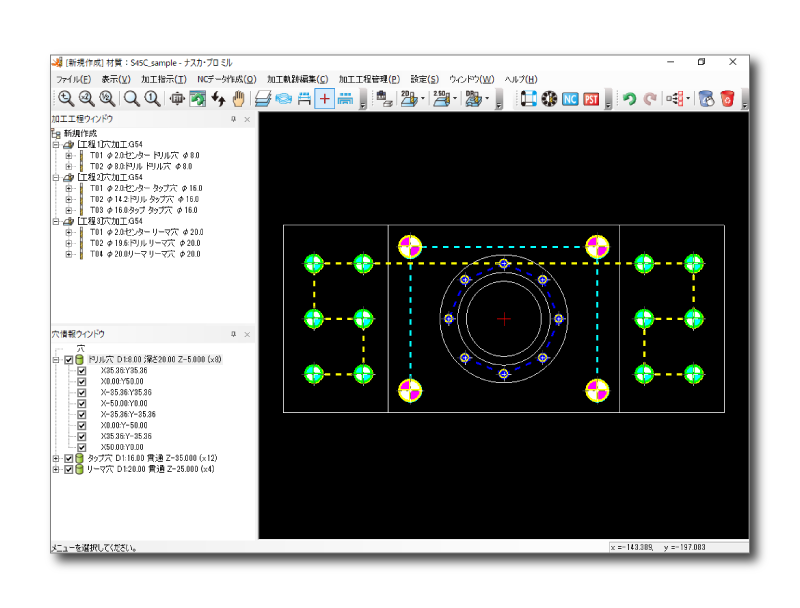Uncheck the hole X-35.36:Y35.36 checkbox
This screenshot has width=800, height=608.
point(82,393)
